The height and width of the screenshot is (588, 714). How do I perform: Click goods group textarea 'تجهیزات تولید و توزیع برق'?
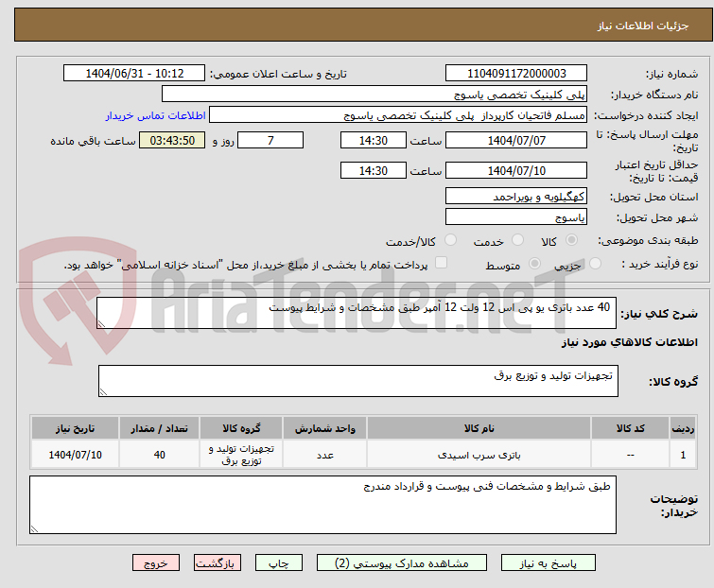357,381
